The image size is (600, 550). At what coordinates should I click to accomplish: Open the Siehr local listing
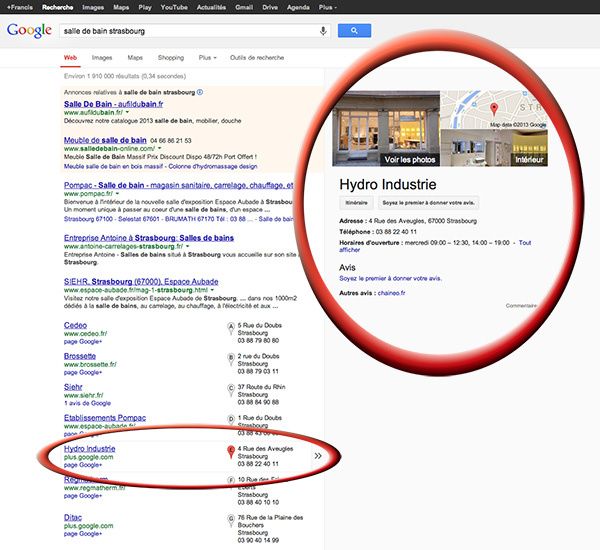click(x=73, y=387)
